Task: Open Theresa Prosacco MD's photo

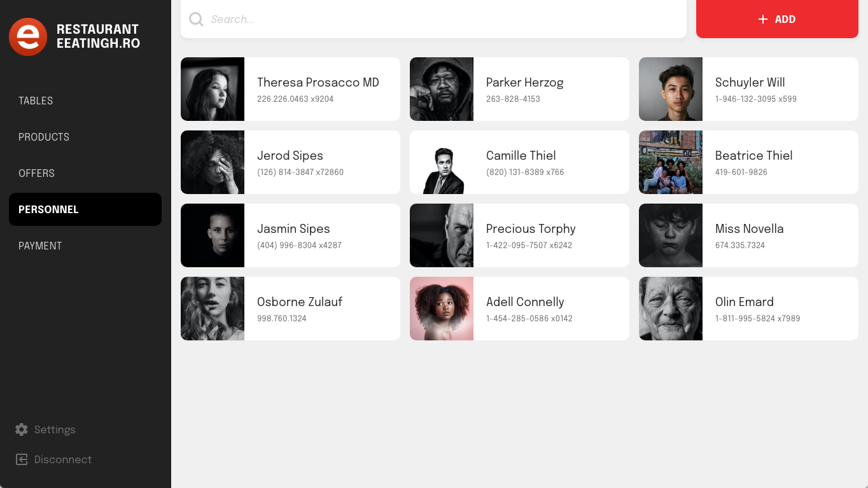Action: coord(213,89)
